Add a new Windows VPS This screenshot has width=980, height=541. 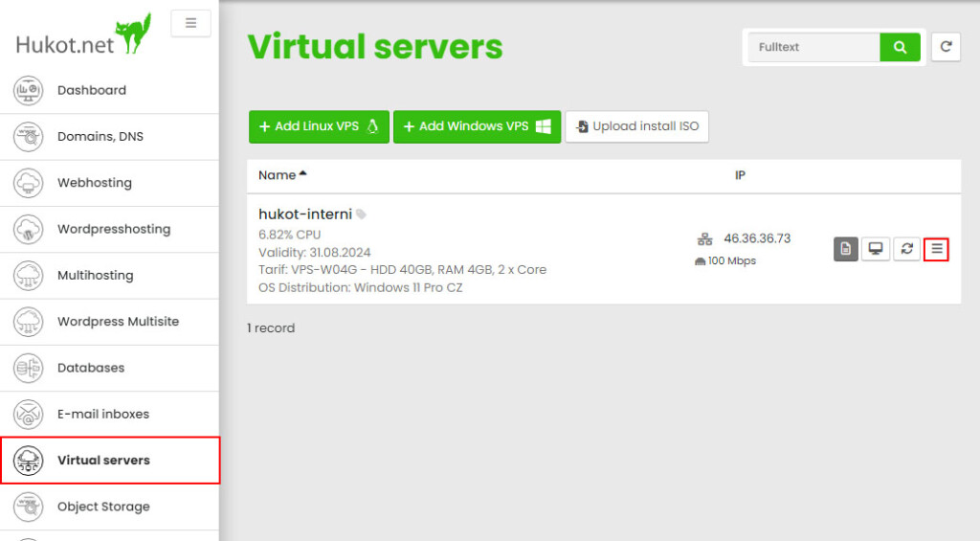click(x=477, y=127)
